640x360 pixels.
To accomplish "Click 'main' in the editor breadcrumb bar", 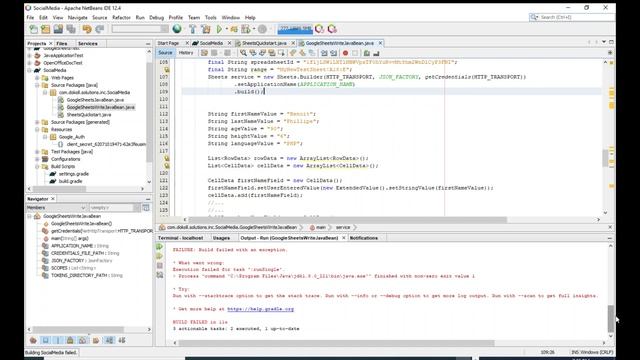I will click(x=321, y=227).
